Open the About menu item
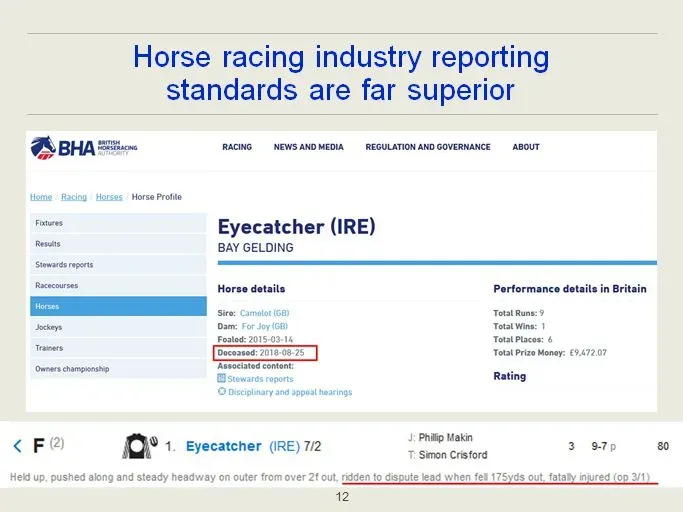The height and width of the screenshot is (512, 683). pyautogui.click(x=526, y=147)
